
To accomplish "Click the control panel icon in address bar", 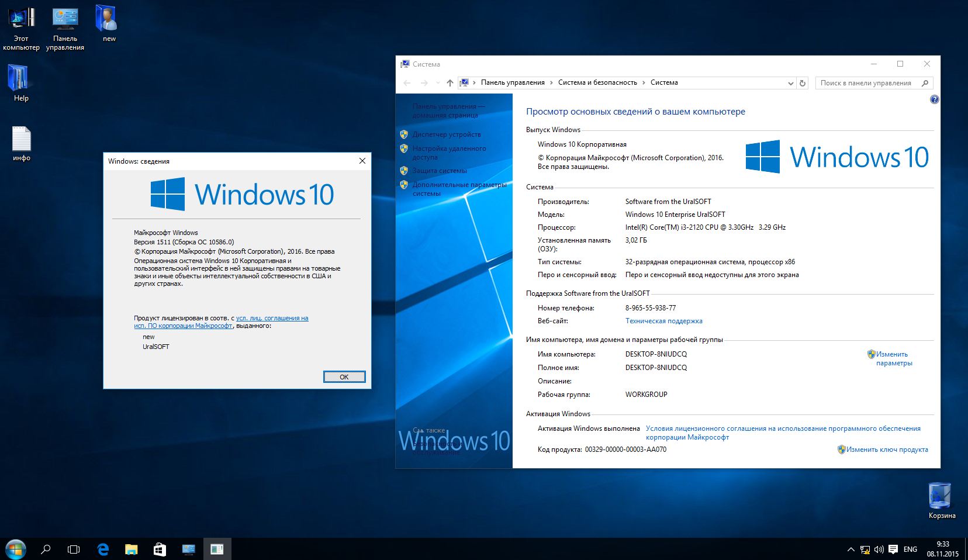I will click(x=464, y=83).
